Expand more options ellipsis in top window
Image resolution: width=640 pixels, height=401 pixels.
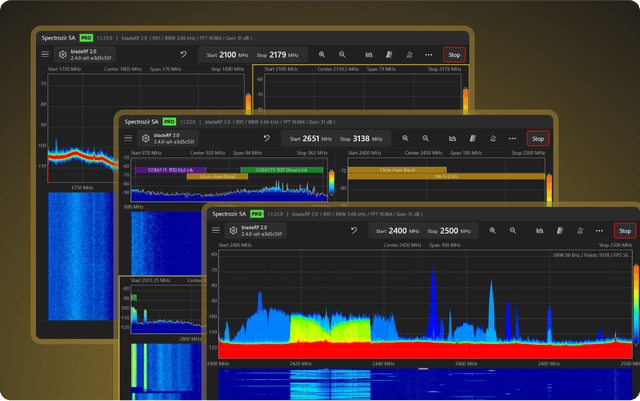(428, 54)
